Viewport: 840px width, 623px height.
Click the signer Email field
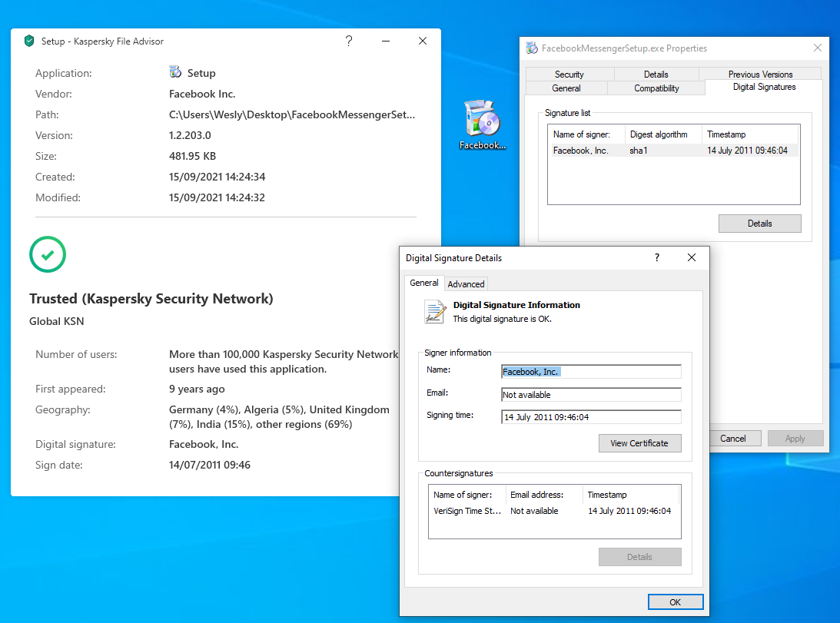pos(592,395)
